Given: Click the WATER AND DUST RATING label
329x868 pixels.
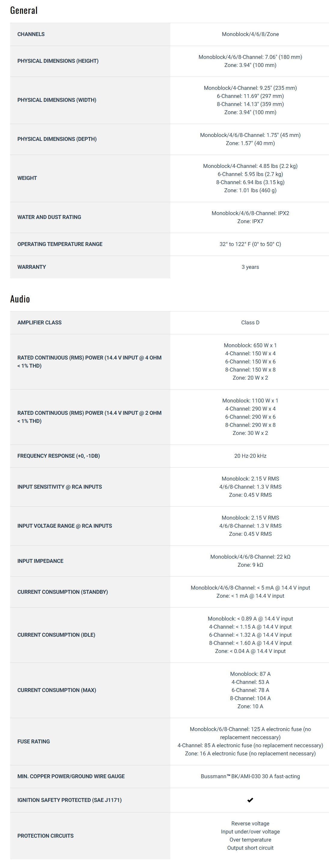Looking at the screenshot, I should [49, 217].
